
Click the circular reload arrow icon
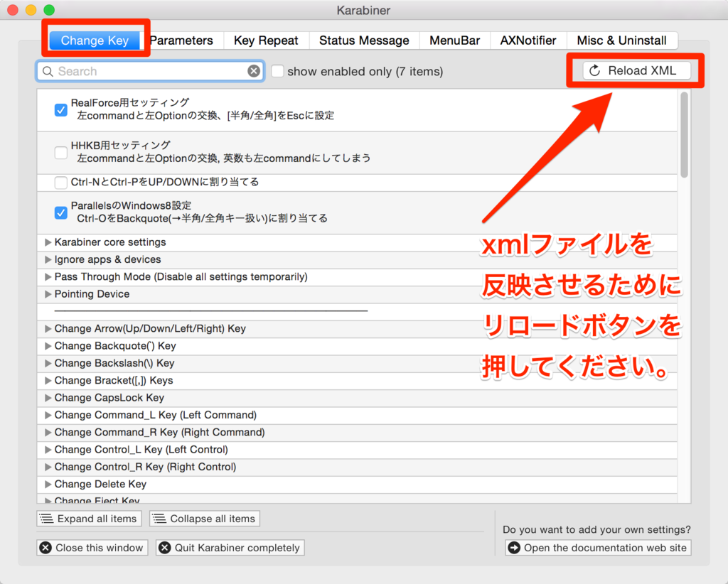point(595,70)
